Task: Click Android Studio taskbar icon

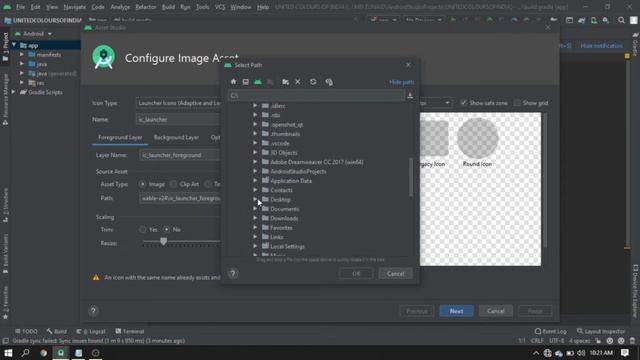Action: click(61, 353)
